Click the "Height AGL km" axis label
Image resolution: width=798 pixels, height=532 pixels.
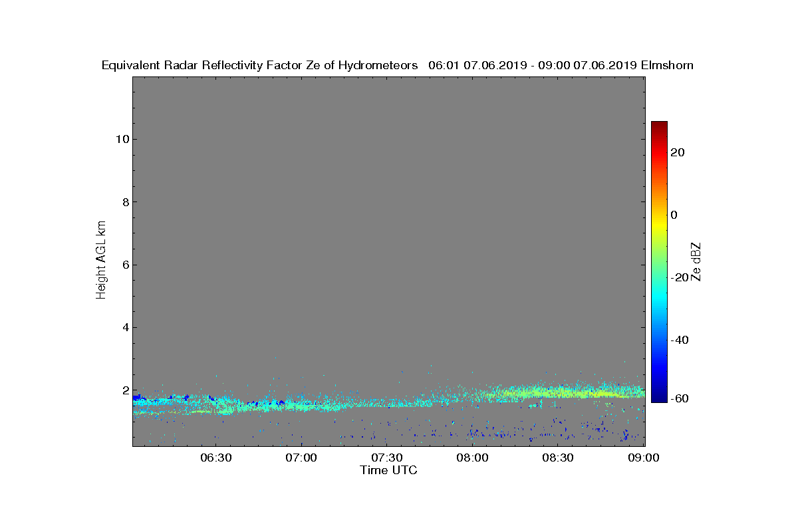coord(101,261)
